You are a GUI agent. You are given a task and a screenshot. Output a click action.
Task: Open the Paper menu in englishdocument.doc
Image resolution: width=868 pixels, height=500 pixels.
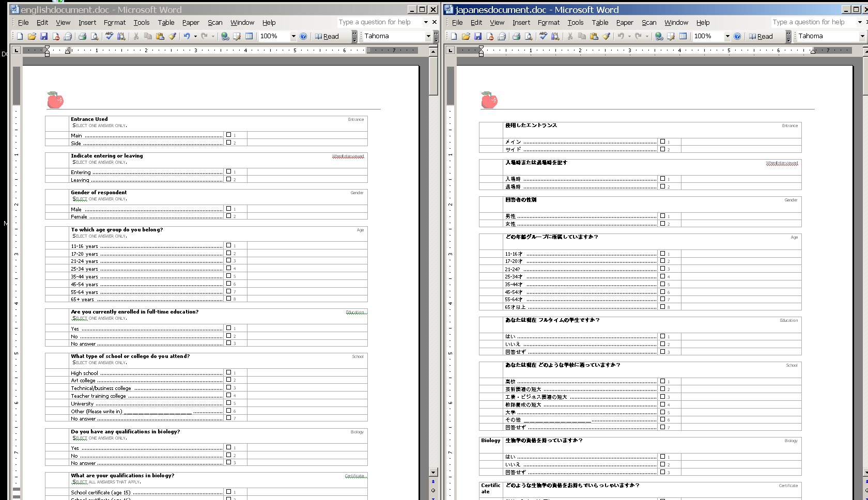click(x=191, y=22)
